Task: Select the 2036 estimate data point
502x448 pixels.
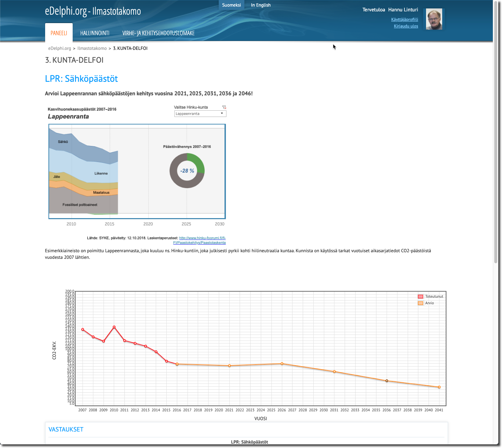Action: click(x=387, y=381)
